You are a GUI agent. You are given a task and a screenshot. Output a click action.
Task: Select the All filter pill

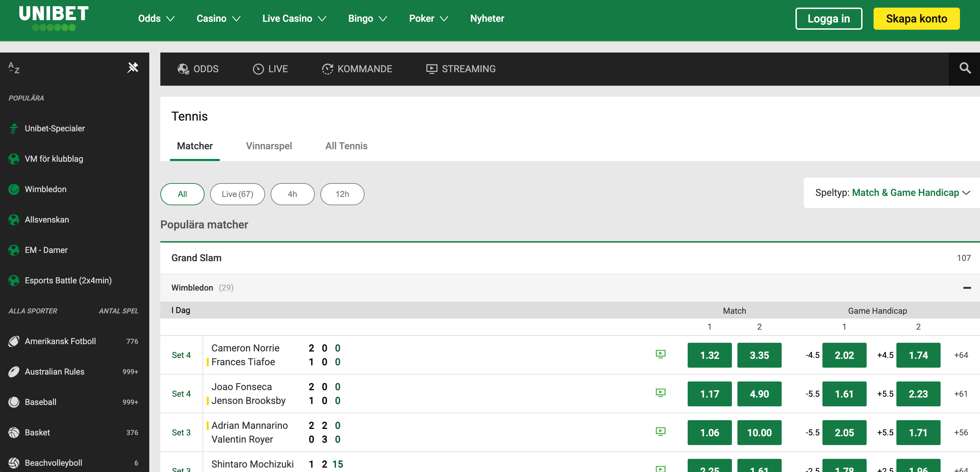(182, 194)
